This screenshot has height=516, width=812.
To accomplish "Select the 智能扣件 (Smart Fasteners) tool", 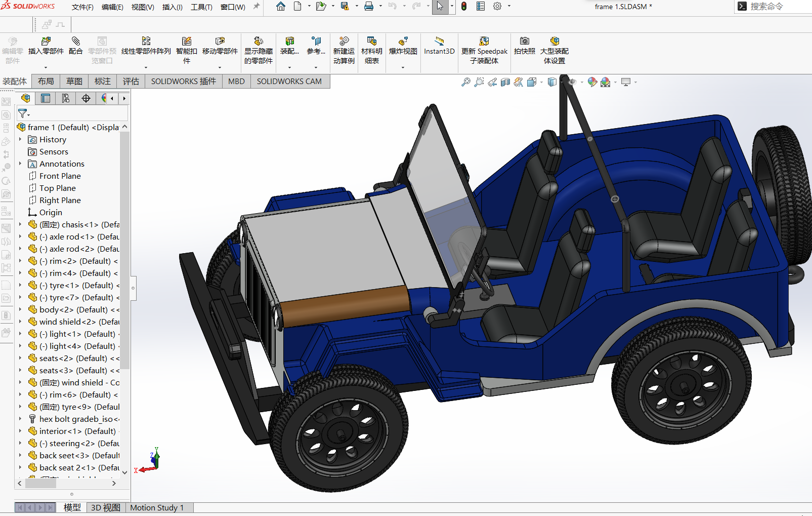I will (186, 51).
